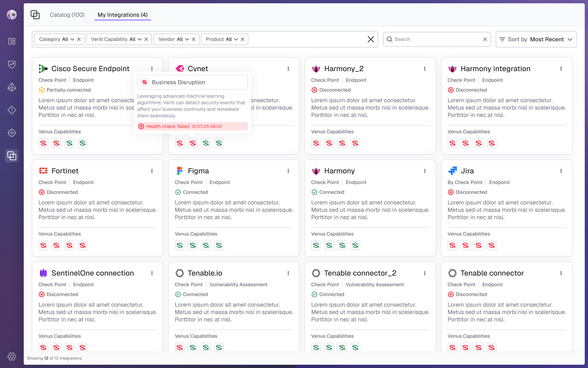Open the dashboard icon in left sidebar
588x368 pixels.
click(x=12, y=41)
